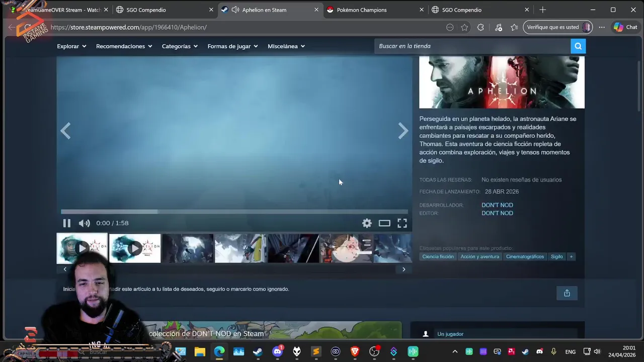Image resolution: width=644 pixels, height=362 pixels.
Task: Expand the Explorar menu
Action: 71,46
